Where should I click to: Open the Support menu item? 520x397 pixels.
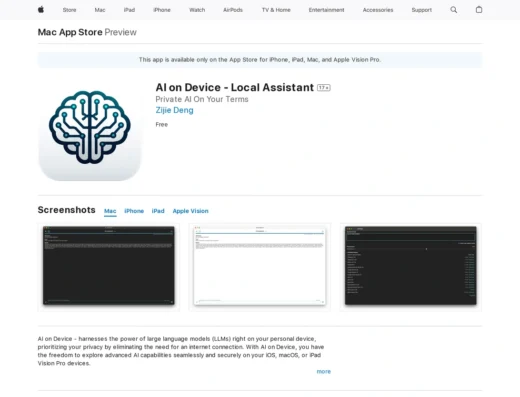point(421,10)
